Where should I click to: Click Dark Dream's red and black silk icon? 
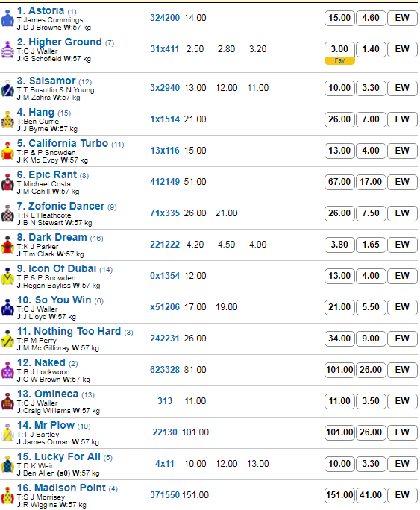[x=7, y=245]
